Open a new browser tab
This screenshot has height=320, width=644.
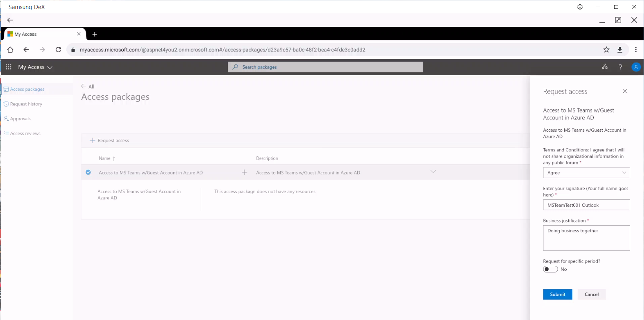pyautogui.click(x=95, y=34)
